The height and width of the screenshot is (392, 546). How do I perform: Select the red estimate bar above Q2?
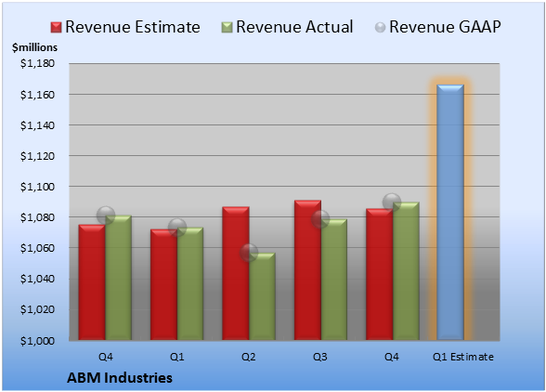(236, 273)
